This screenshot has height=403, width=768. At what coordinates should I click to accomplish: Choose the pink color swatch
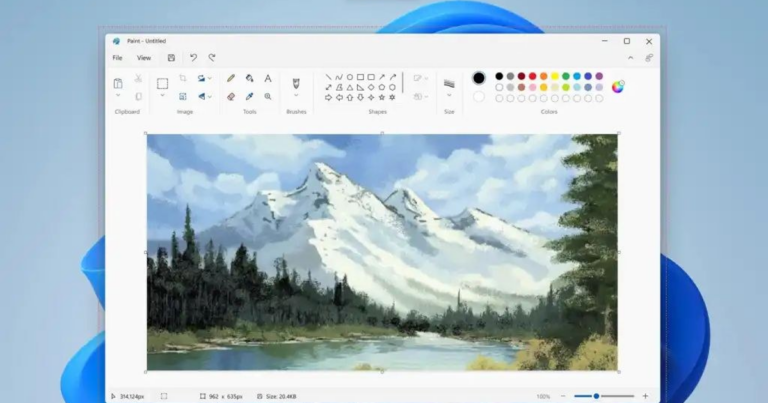pos(532,87)
